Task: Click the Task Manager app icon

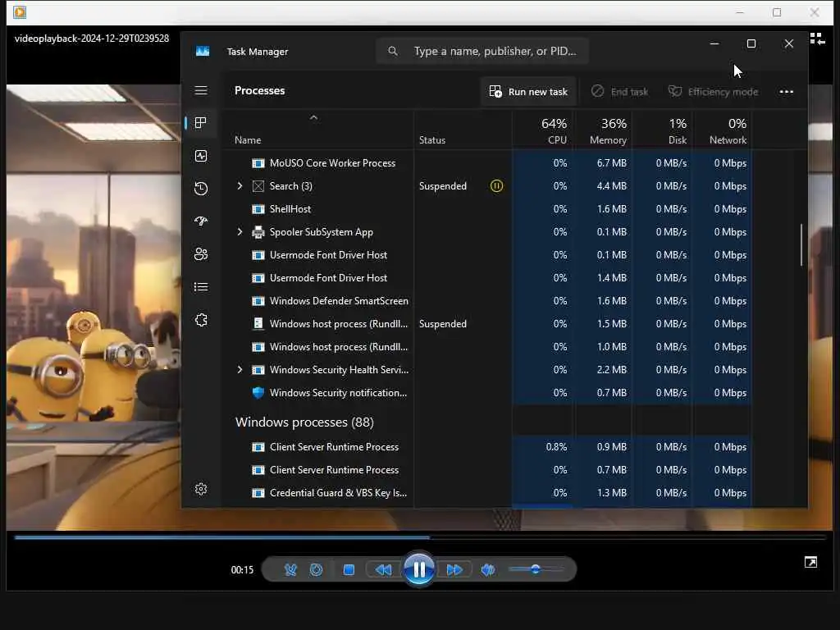Action: [203, 52]
